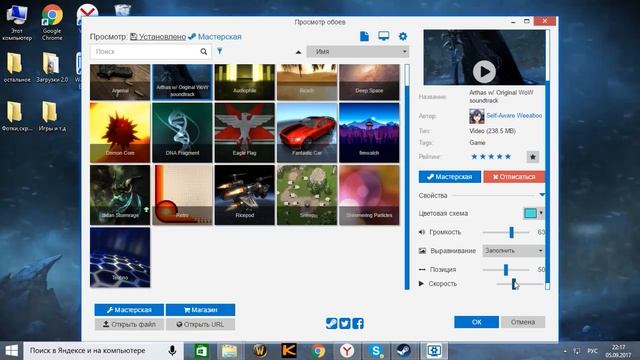Open the new wallpaper document icon
Screen dimensions: 640x360
364,36
